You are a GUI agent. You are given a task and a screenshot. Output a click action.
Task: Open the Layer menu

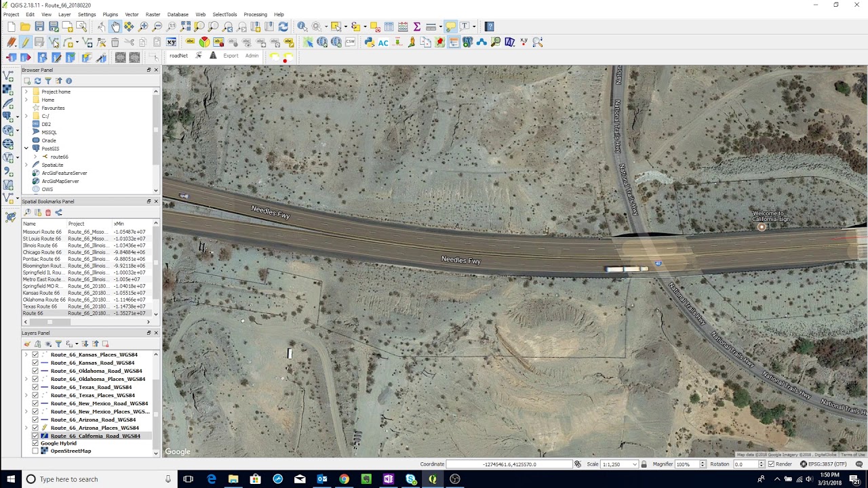point(64,14)
